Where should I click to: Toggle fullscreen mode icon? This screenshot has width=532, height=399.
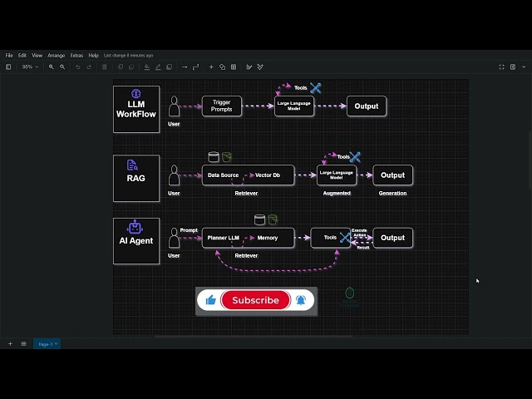tap(502, 67)
